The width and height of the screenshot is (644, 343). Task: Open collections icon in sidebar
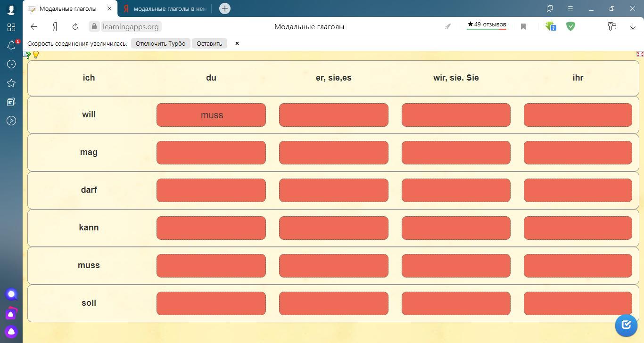coord(11,102)
